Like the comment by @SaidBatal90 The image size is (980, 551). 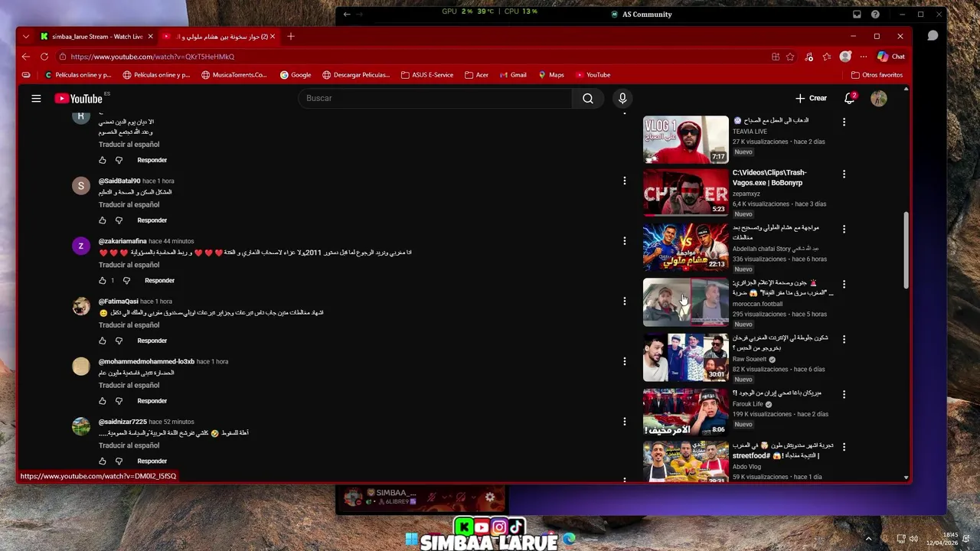(x=103, y=220)
